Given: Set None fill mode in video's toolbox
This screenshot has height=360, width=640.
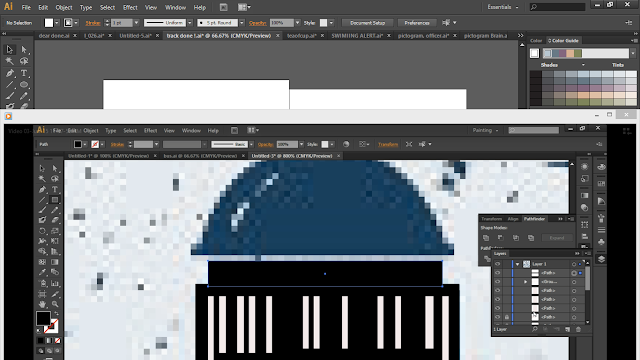Looking at the screenshot, I should 58,340.
